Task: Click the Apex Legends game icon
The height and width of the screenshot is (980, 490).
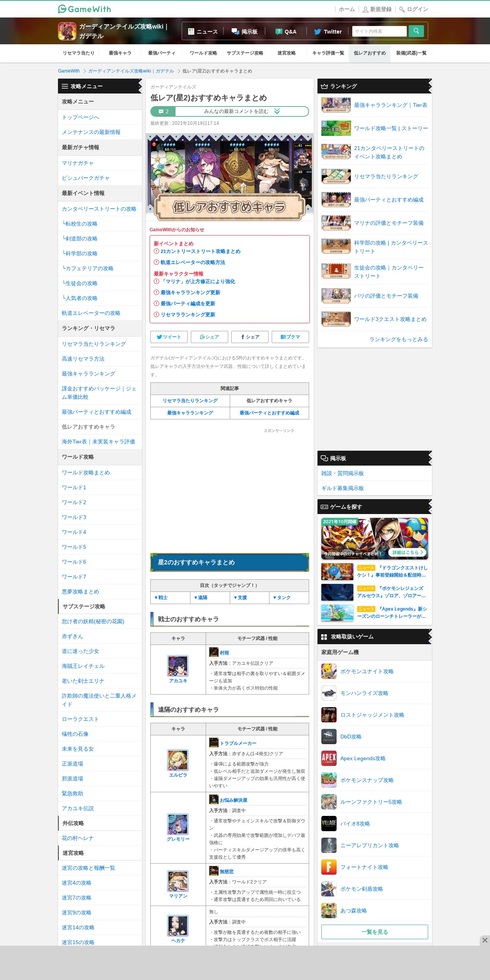Action: tap(329, 758)
